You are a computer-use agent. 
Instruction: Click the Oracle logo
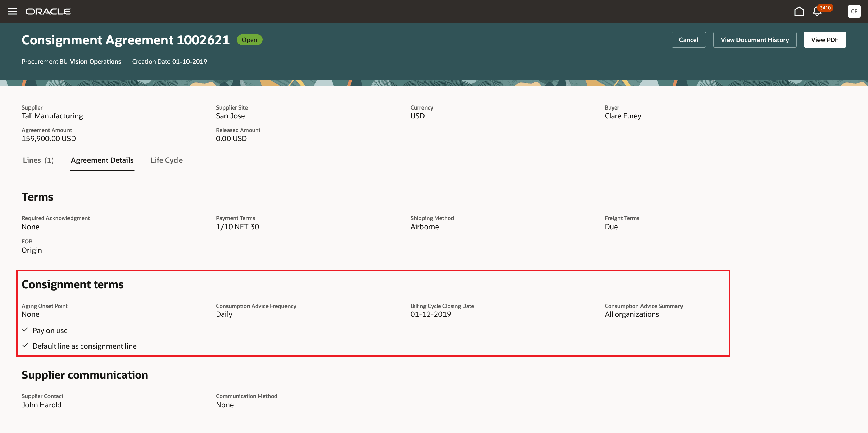[48, 12]
